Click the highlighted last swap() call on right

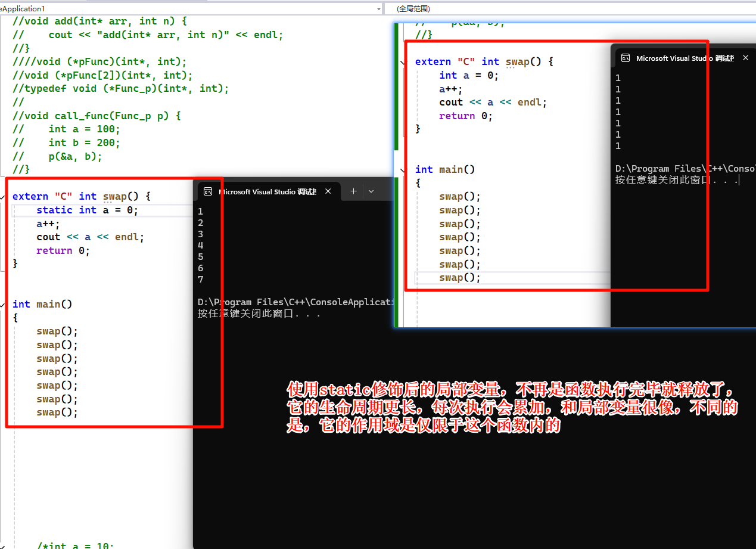point(459,278)
